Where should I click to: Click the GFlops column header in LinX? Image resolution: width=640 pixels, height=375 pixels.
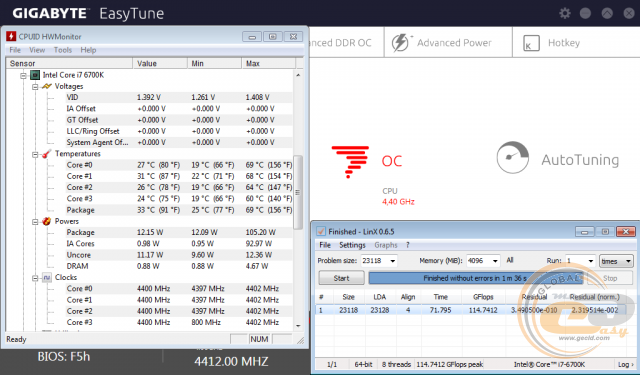[x=483, y=297]
